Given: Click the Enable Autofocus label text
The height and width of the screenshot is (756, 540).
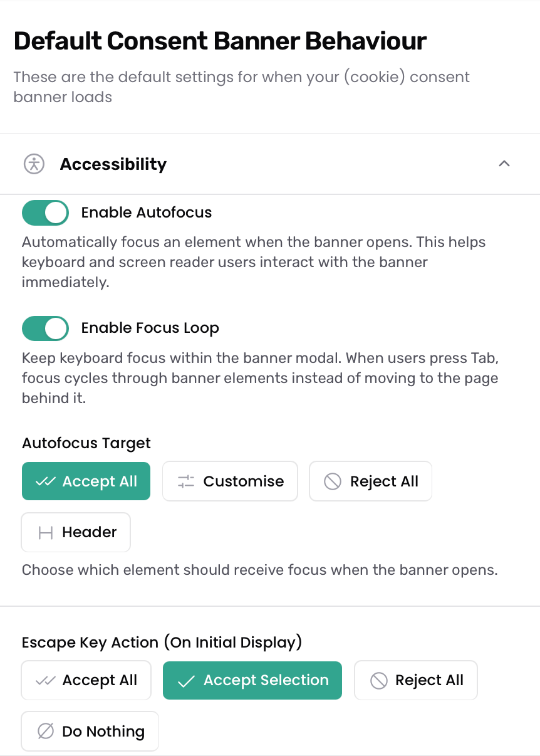Looking at the screenshot, I should 147,213.
